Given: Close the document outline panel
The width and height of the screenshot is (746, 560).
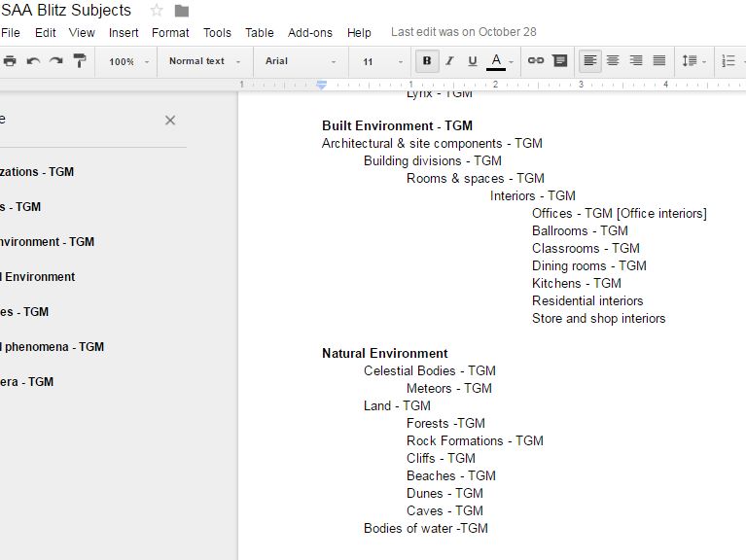Looking at the screenshot, I should click(x=170, y=121).
